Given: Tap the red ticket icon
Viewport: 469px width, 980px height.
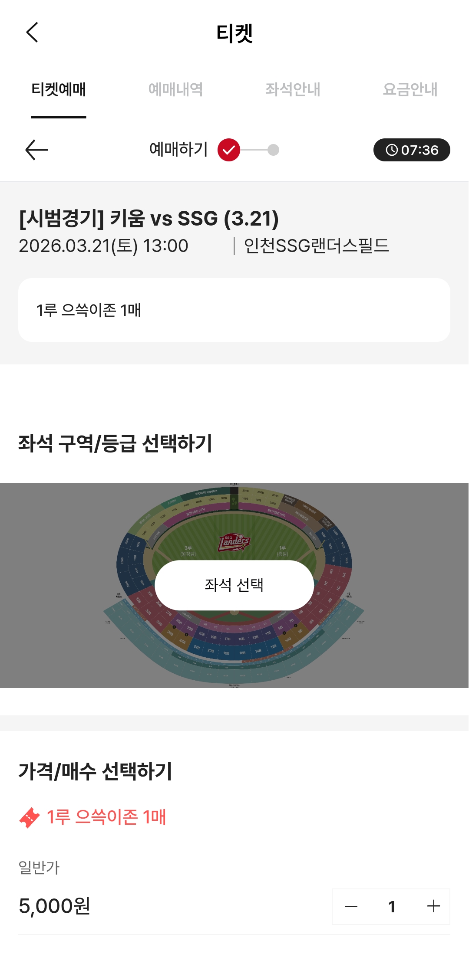Looking at the screenshot, I should click(x=30, y=817).
